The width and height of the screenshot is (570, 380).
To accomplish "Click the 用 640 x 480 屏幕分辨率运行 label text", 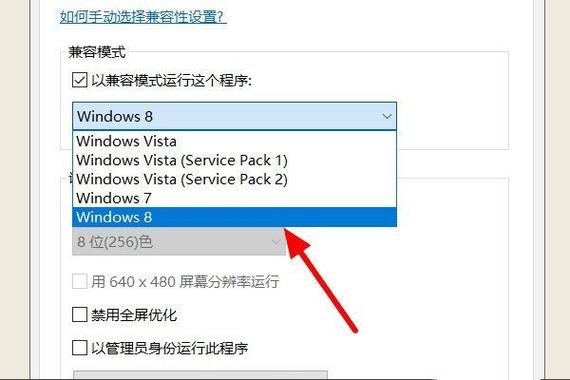I will tap(185, 282).
